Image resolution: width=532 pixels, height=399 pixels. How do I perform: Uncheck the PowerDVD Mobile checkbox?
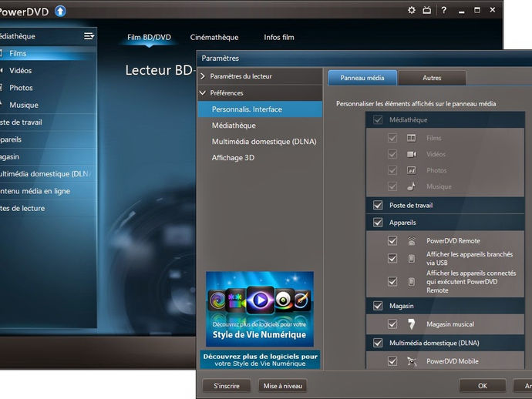392,361
